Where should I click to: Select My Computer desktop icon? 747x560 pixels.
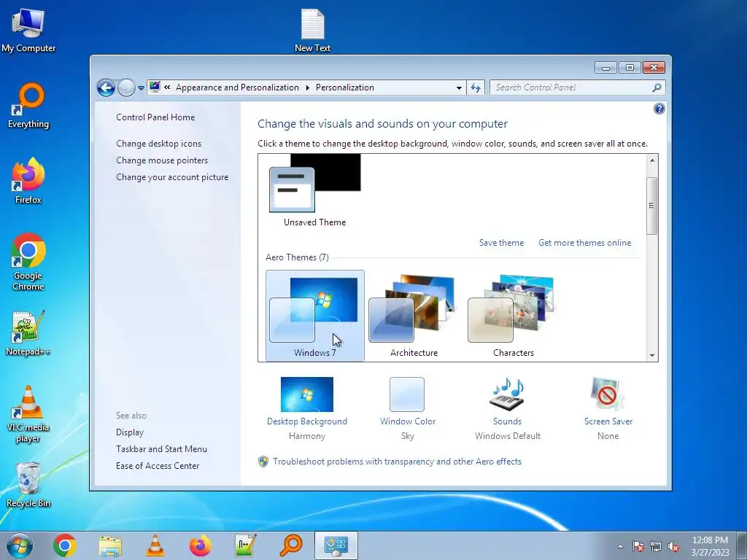tap(28, 29)
